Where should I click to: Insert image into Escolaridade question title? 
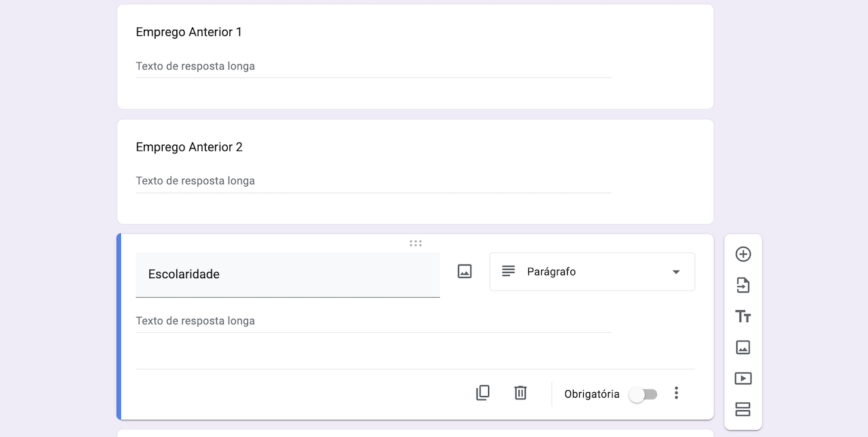click(x=465, y=271)
